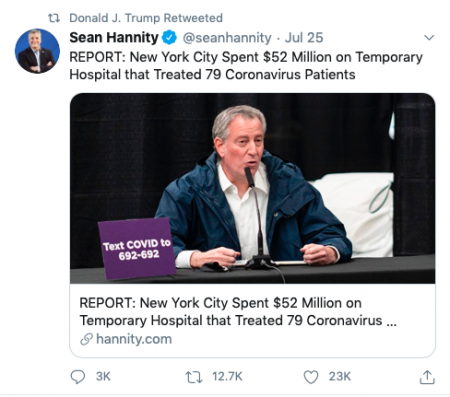View the 3K replies count
The height and width of the screenshot is (397, 450).
pyautogui.click(x=103, y=377)
